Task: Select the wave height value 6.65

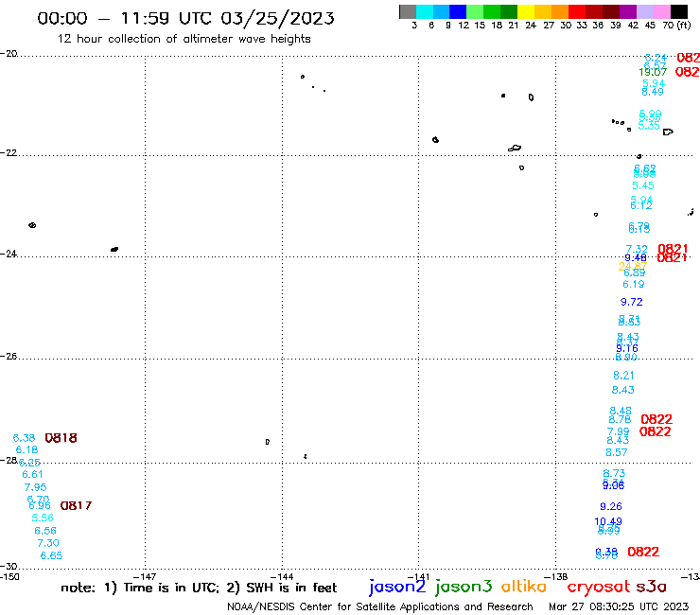Action: 51,555
